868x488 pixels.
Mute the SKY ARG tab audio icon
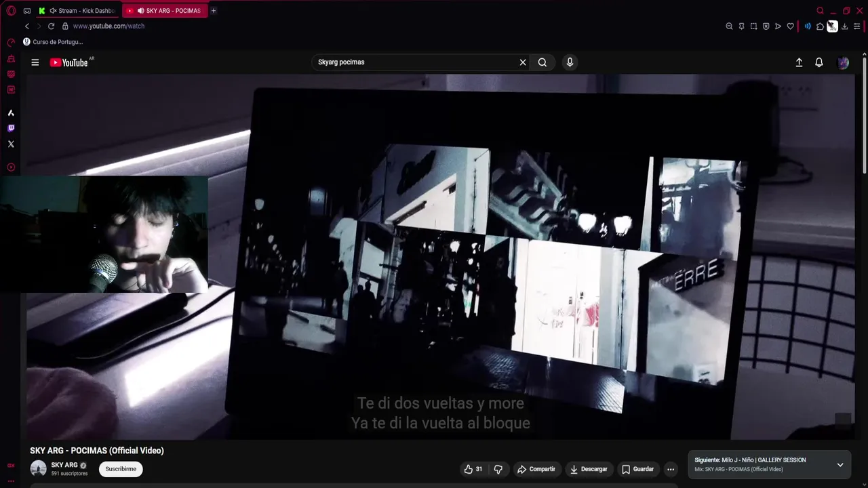[140, 11]
